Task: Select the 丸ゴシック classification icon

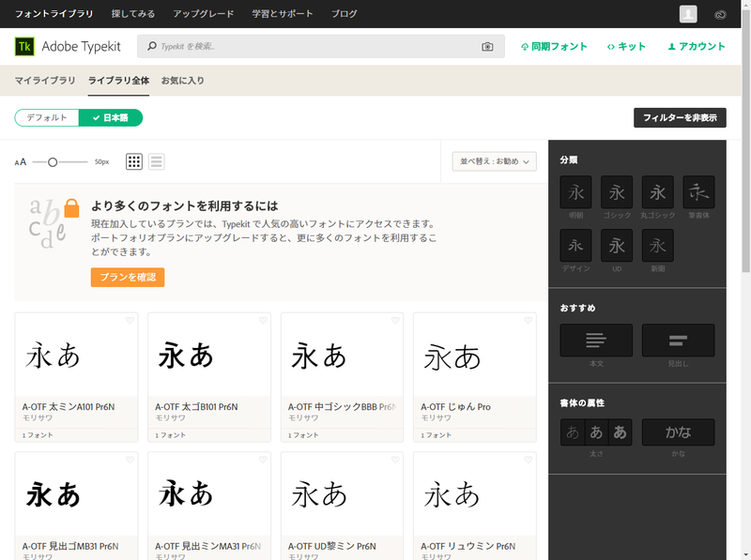Action: 657,192
